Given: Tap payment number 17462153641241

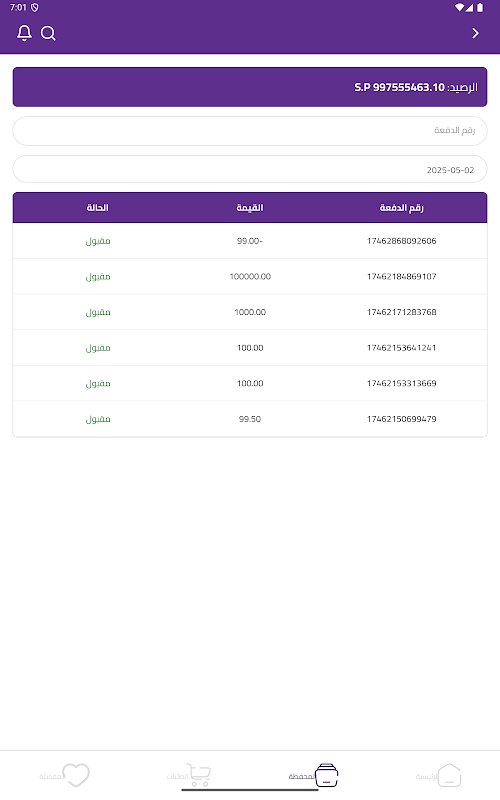Looking at the screenshot, I should [402, 348].
